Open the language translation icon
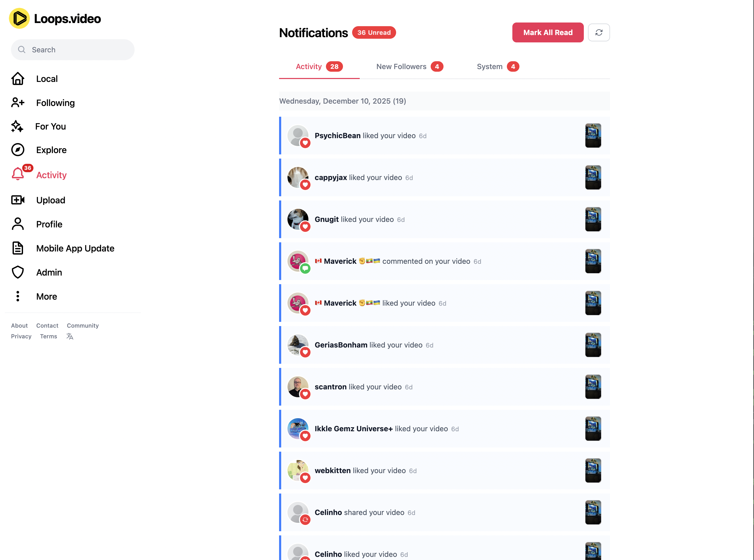This screenshot has width=754, height=560. 70,336
